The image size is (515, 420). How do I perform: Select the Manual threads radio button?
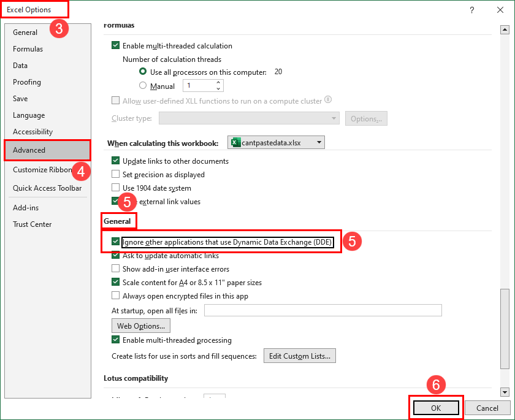pos(142,86)
